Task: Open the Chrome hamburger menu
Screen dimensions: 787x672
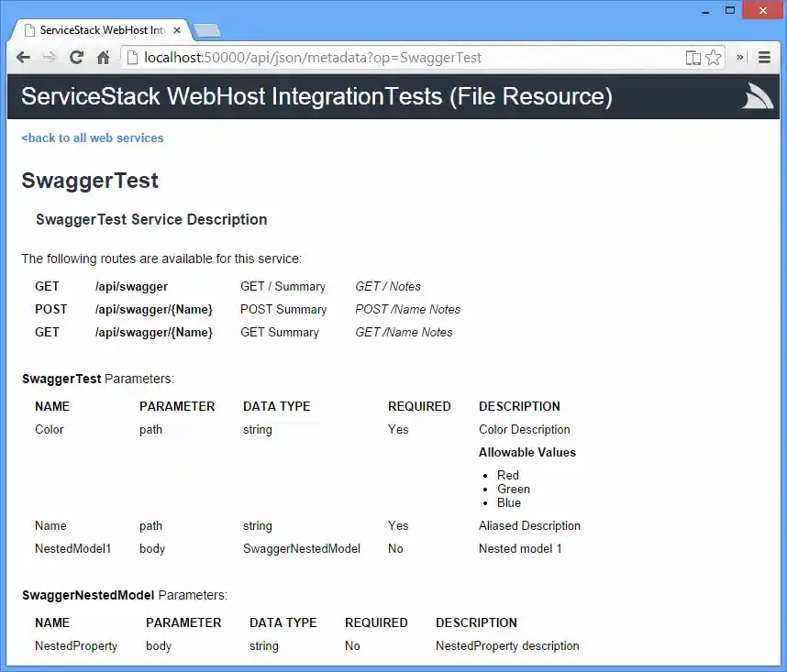Action: tap(765, 57)
